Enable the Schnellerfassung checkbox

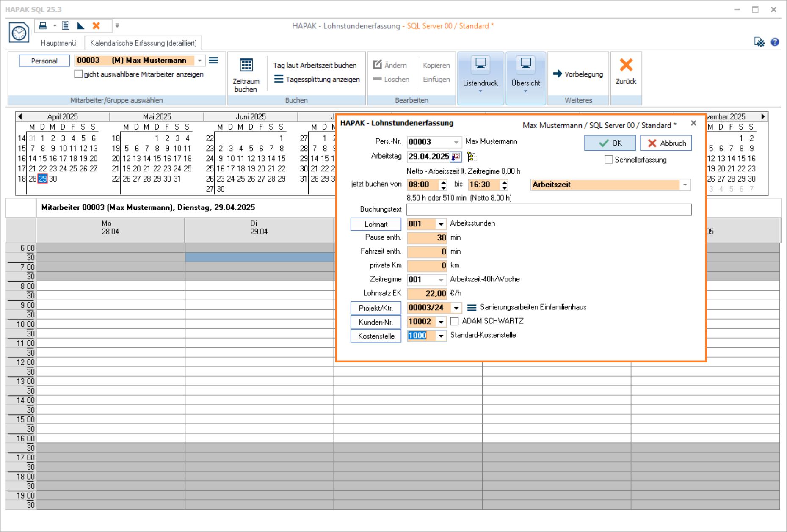tap(609, 160)
